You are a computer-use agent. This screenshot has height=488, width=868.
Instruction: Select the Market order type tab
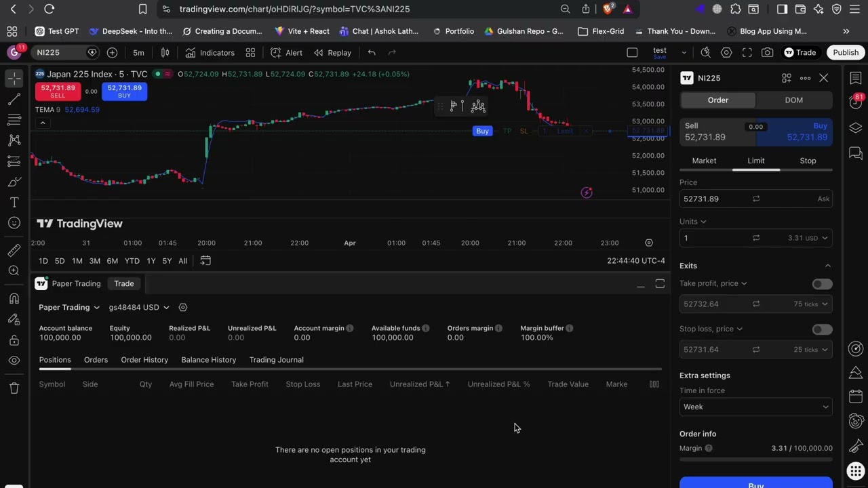click(x=704, y=161)
